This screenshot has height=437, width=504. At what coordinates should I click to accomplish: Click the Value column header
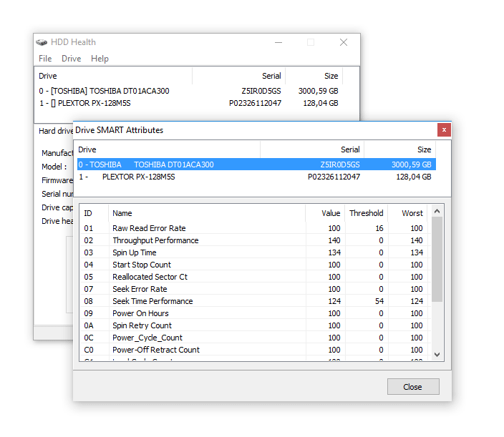coord(325,213)
